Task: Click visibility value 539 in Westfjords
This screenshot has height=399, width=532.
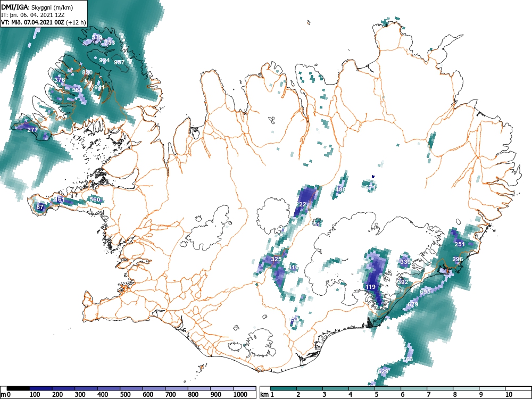Action: coord(97,37)
